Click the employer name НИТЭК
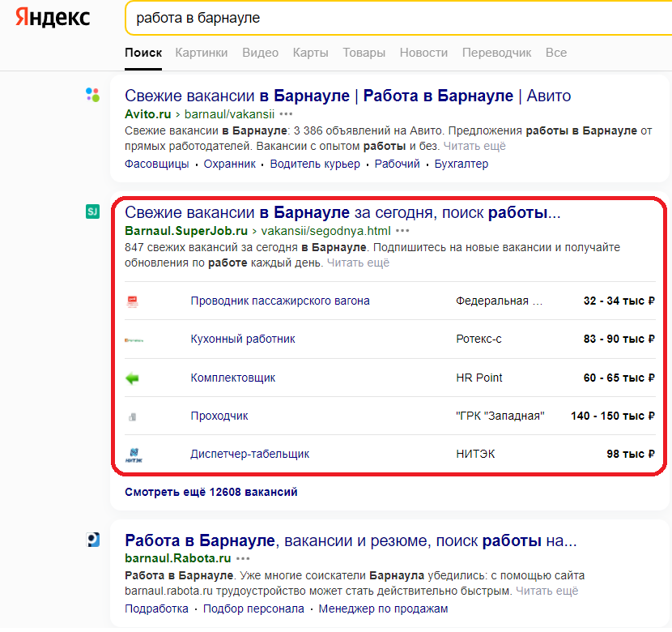This screenshot has height=632, width=672. click(x=475, y=454)
